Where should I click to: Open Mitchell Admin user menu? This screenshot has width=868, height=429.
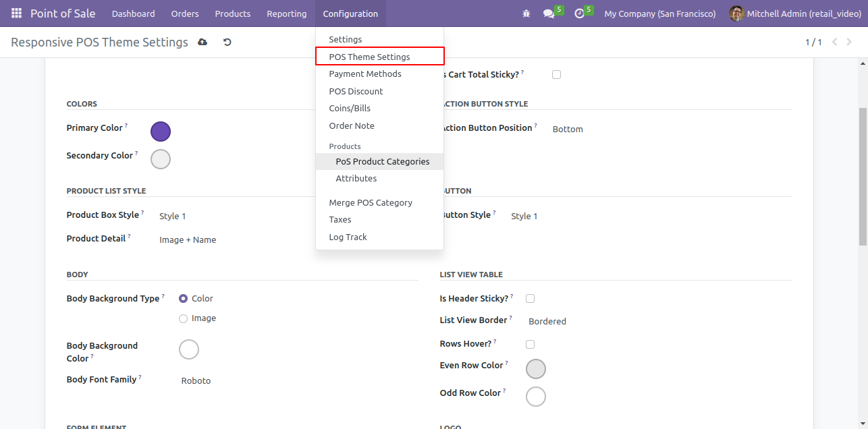[795, 13]
